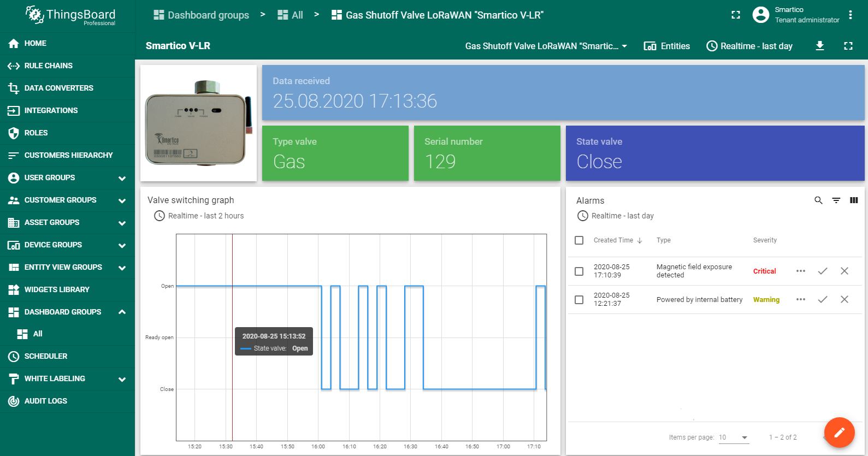Open alarms column display settings icon
Image resolution: width=868 pixels, height=456 pixels.
pos(854,200)
